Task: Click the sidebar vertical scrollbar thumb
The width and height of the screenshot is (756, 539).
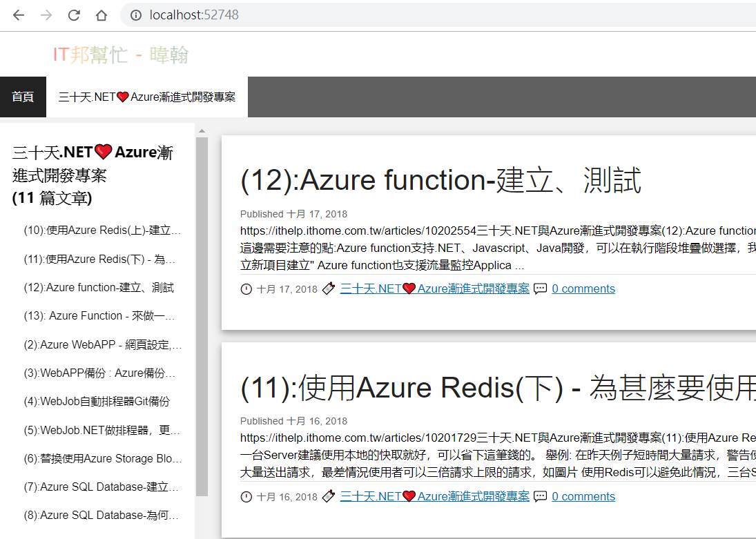Action: [202, 317]
